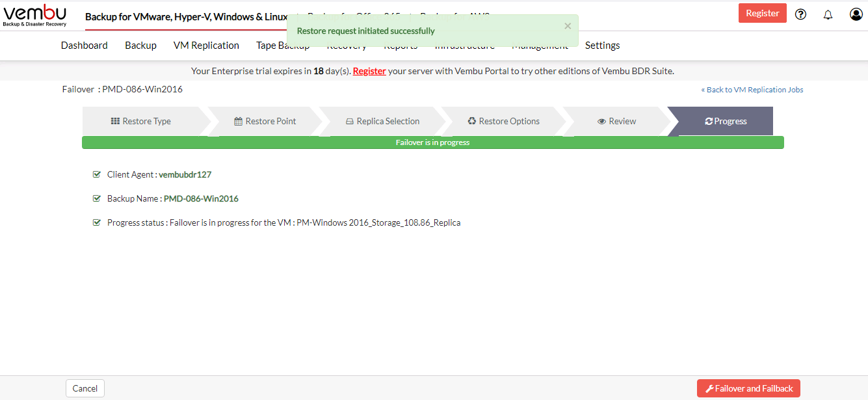Click the Cancel button
Screen dimensions: 868x400
tap(85, 388)
